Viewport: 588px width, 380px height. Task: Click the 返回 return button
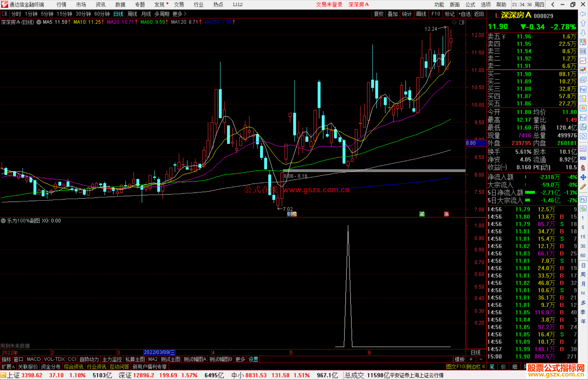tap(479, 14)
